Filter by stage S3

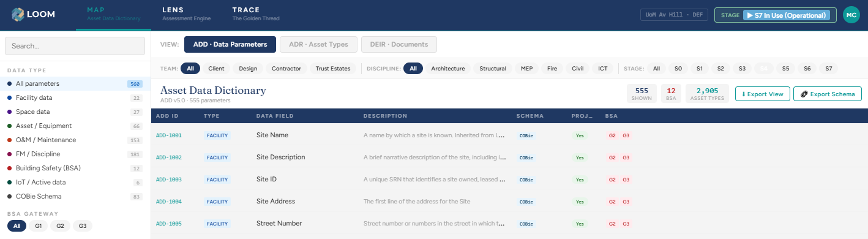[x=742, y=69]
